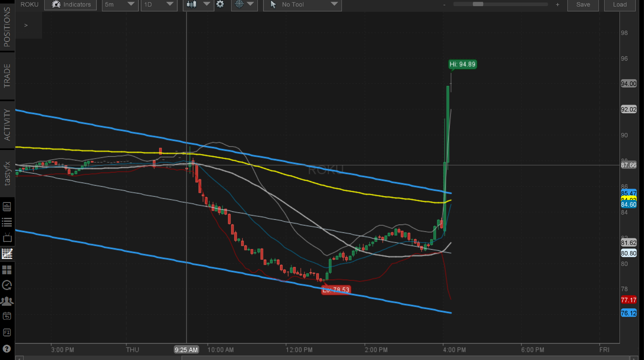Click the crosshair cursor mode icon
Screen dimensions: 644x360
(x=239, y=4)
